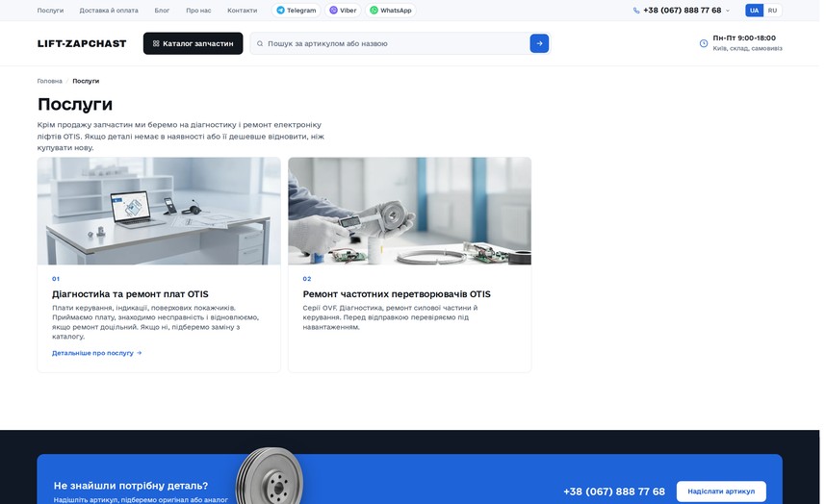Call the footer number +38 (067) 888 77 68
The image size is (826, 504).
pyautogui.click(x=613, y=491)
